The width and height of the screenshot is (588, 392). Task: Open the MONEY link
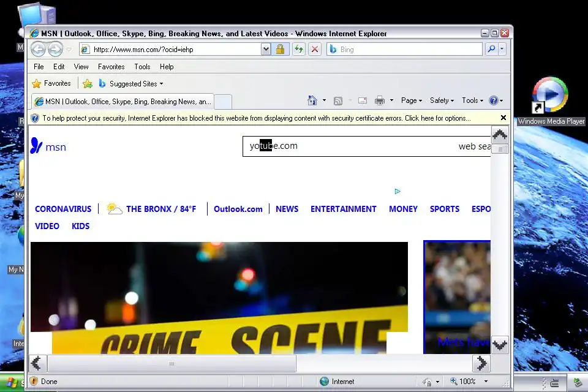(x=403, y=209)
